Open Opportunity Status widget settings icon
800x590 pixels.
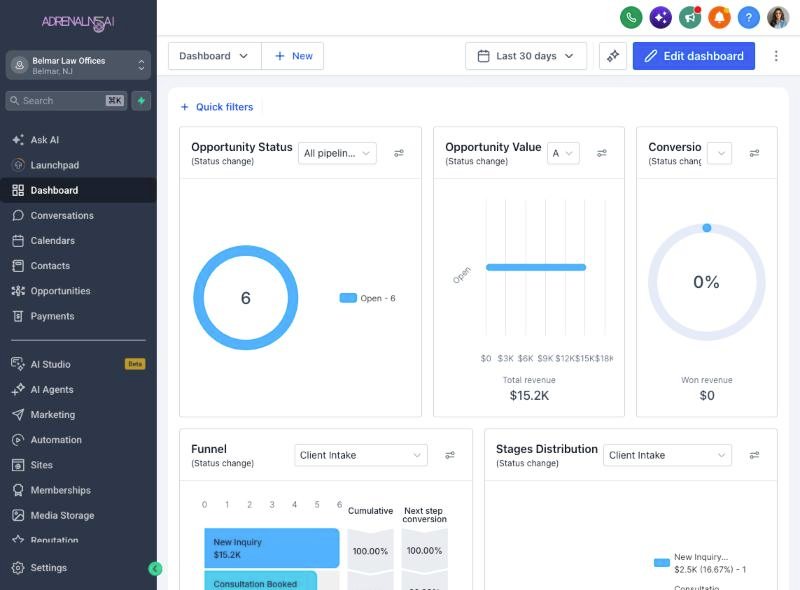399,153
